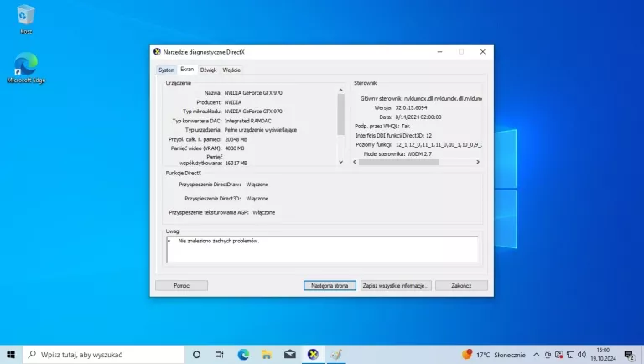The image size is (644, 364).
Task: Click the Meet Now tray icon
Action: (548, 355)
